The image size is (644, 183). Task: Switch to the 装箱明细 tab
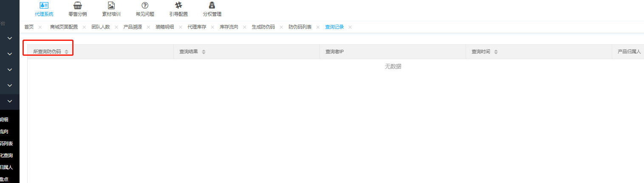164,27
